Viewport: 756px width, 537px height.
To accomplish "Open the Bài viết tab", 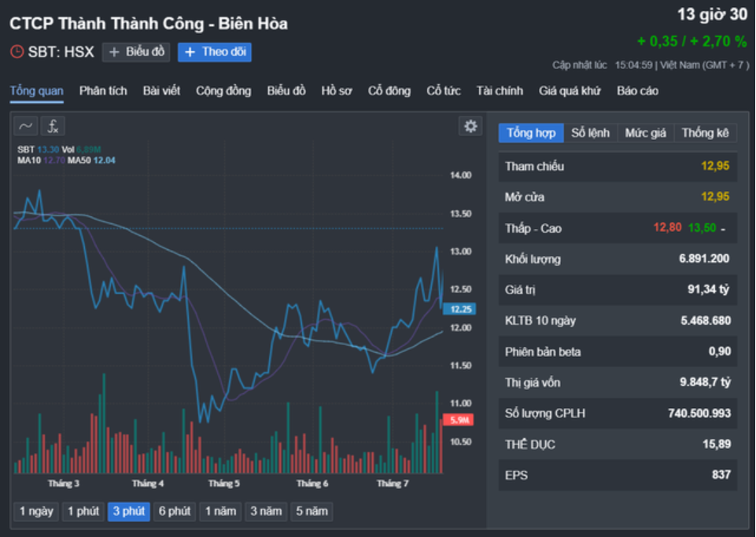I will [x=161, y=91].
